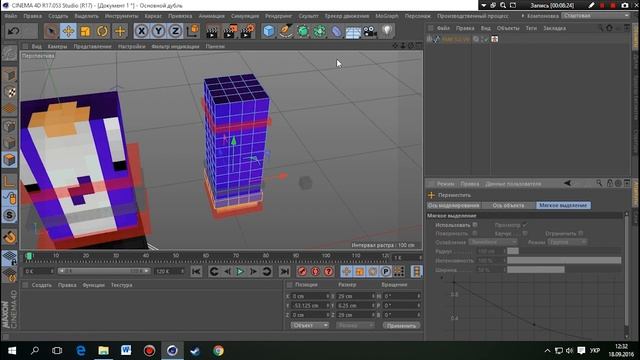The image size is (640, 360).
Task: Add a Cube primitive object
Action: (269, 31)
